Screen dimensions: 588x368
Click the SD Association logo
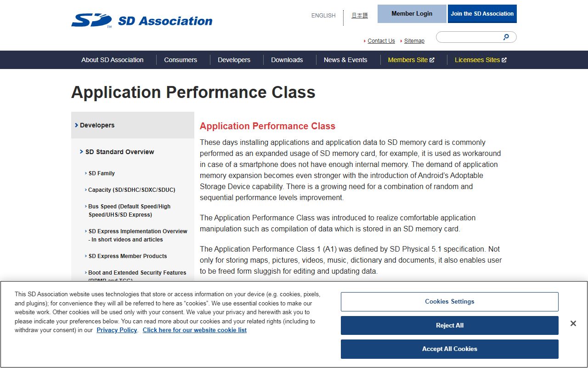tap(141, 21)
